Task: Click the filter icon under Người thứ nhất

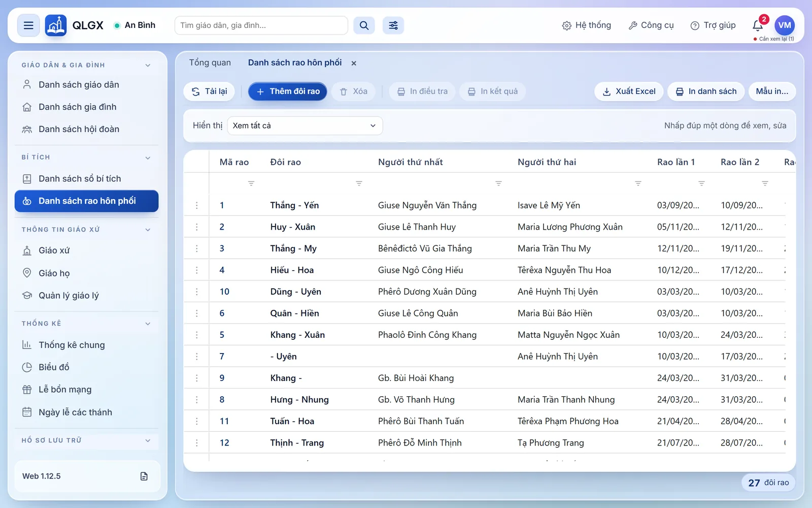Action: (498, 183)
